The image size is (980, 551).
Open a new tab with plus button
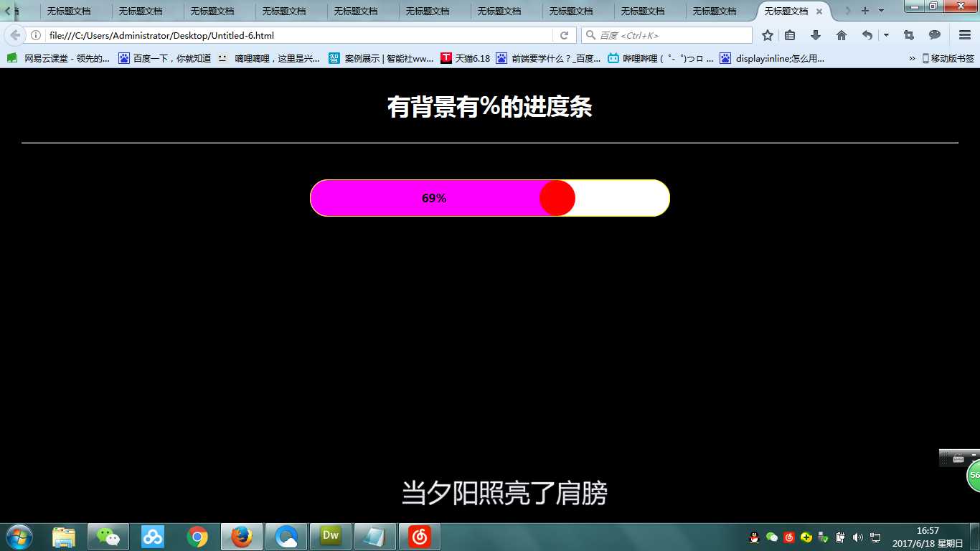pyautogui.click(x=865, y=11)
